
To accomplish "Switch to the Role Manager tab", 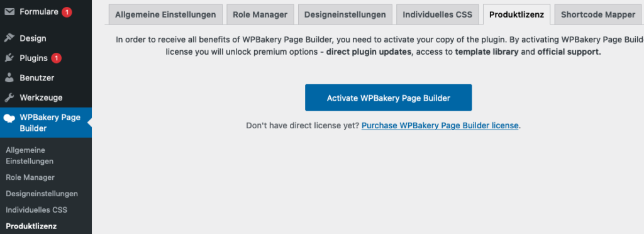I will click(260, 14).
